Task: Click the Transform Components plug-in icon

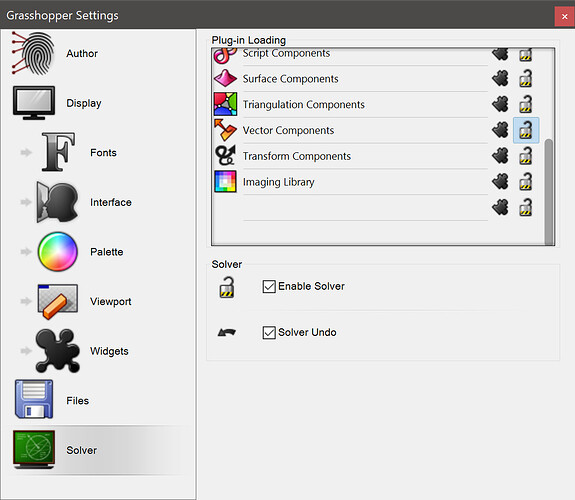Action: point(225,156)
